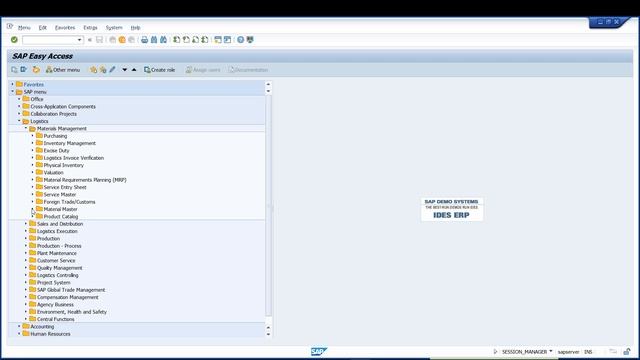The width and height of the screenshot is (640, 360).
Task: Collapse the Logistics folder
Action: [x=19, y=121]
